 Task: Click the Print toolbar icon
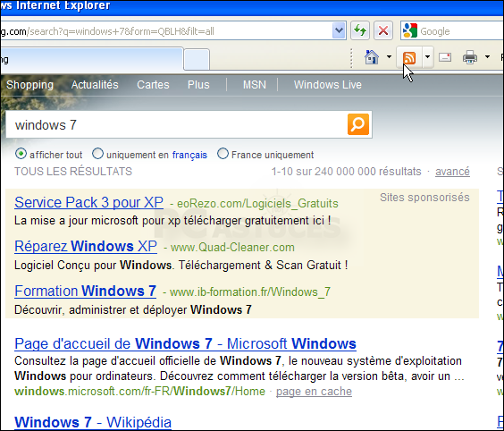(x=470, y=57)
